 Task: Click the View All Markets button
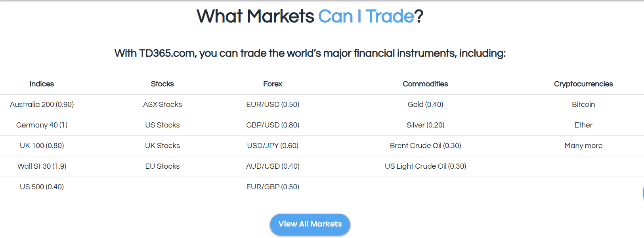[310, 224]
